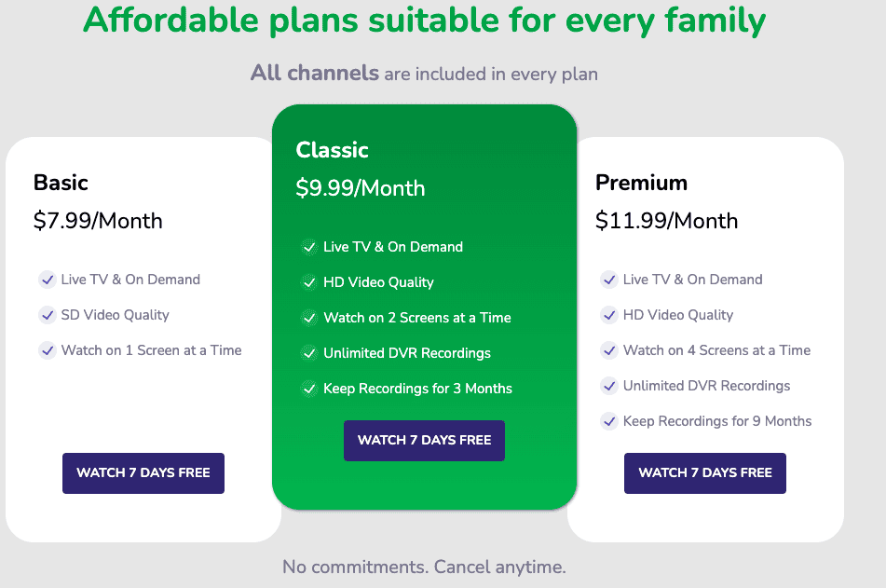Click the checkmark beside Watch on 4 Screens
The height and width of the screenshot is (588, 886).
609,350
